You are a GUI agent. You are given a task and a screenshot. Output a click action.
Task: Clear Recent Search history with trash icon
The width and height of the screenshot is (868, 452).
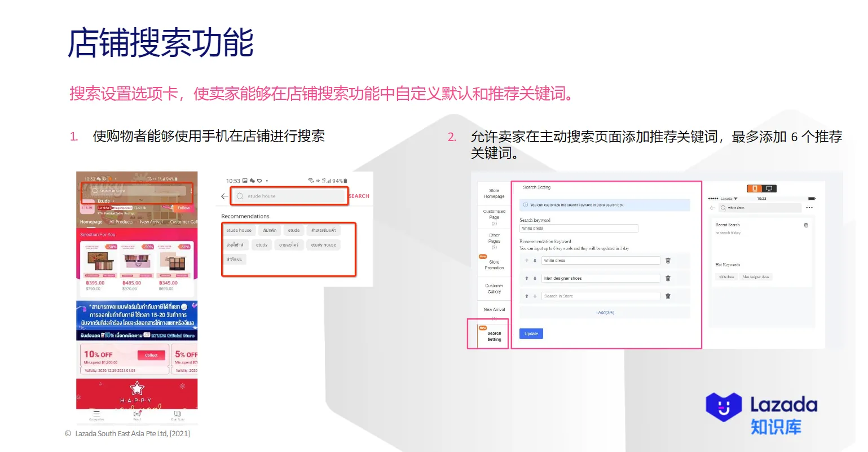[x=806, y=225]
